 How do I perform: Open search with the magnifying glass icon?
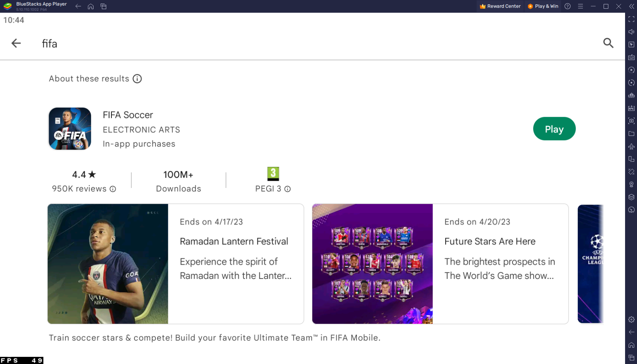(608, 43)
